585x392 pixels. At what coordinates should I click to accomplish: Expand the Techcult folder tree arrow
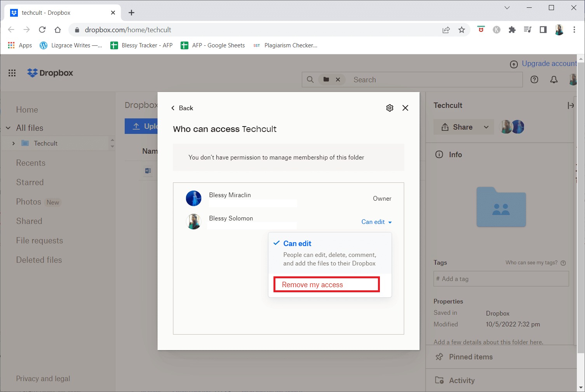pyautogui.click(x=14, y=143)
